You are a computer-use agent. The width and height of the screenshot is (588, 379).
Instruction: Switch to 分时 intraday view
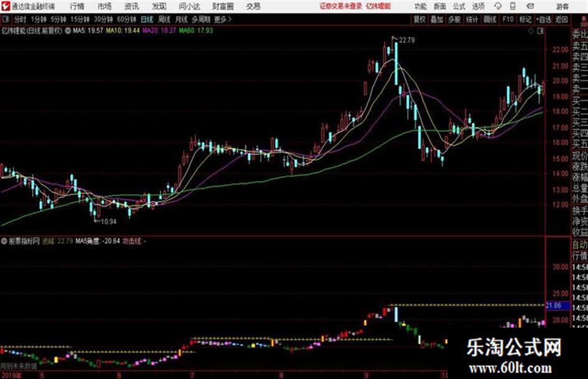[21, 19]
